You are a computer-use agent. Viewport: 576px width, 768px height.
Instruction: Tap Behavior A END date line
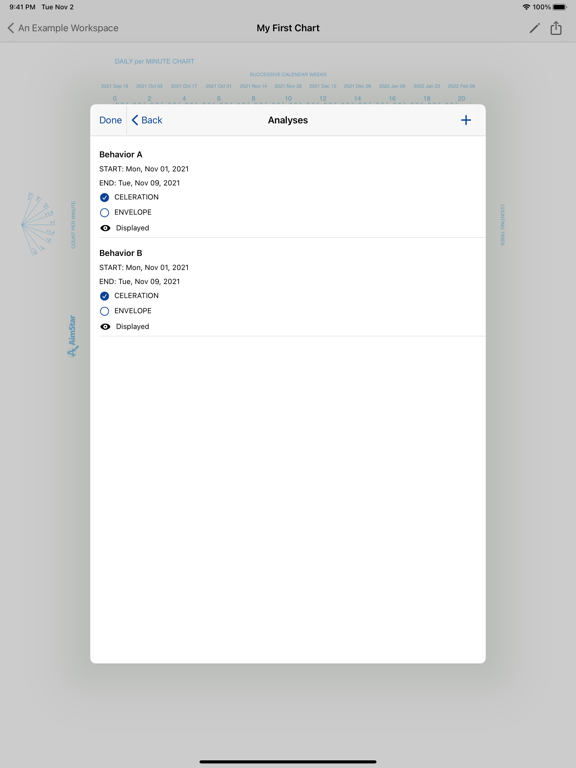139,183
